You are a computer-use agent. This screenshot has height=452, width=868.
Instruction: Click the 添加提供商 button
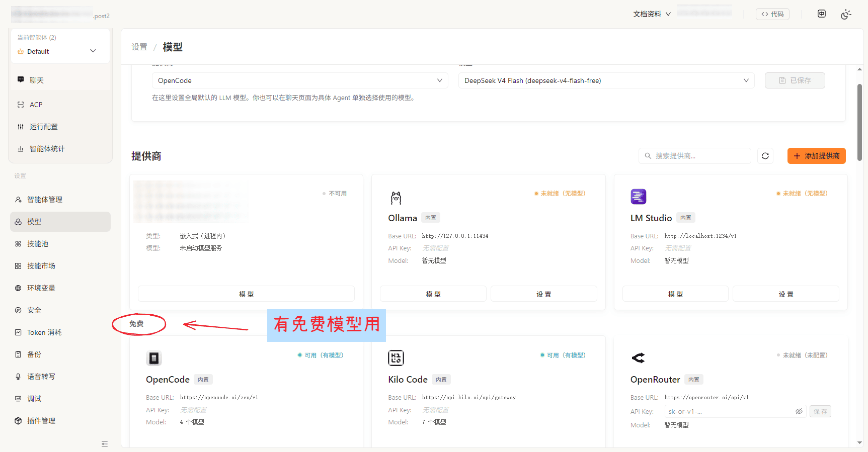click(x=817, y=156)
